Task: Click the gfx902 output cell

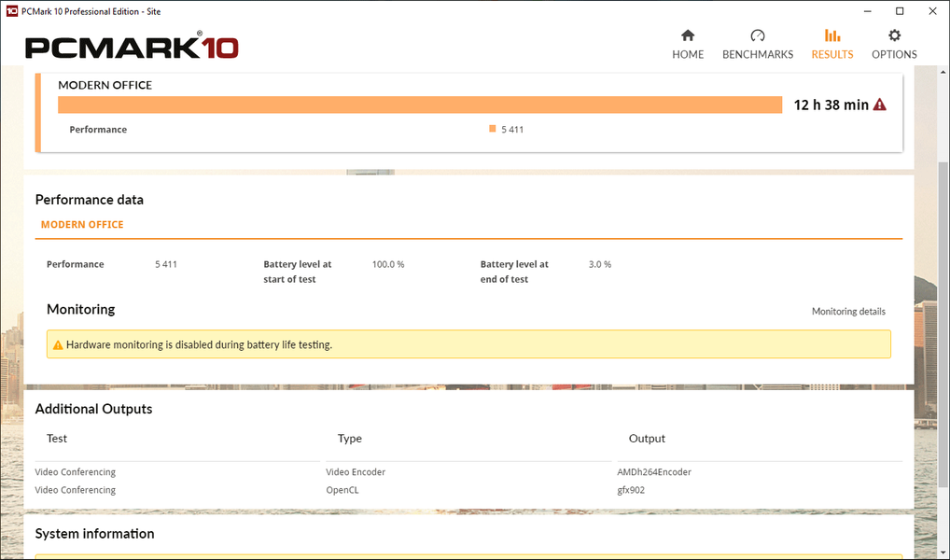Action: coord(631,490)
